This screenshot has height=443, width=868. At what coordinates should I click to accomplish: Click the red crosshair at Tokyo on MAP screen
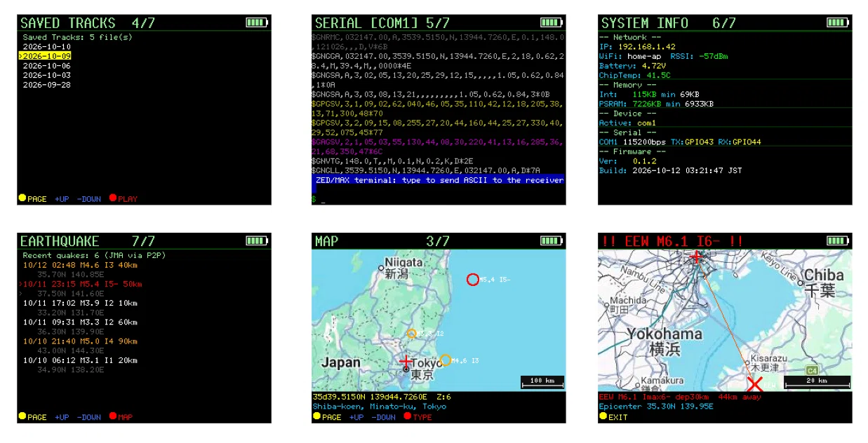pos(406,362)
